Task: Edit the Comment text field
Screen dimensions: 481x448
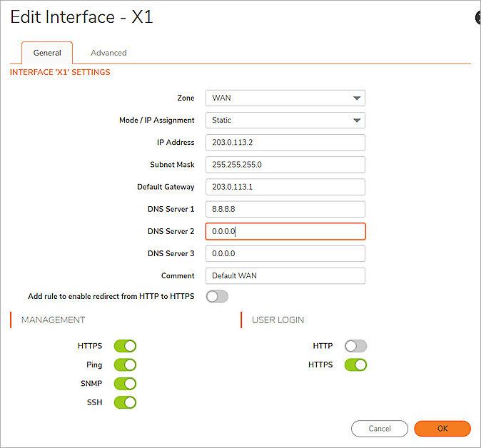Action: [285, 275]
